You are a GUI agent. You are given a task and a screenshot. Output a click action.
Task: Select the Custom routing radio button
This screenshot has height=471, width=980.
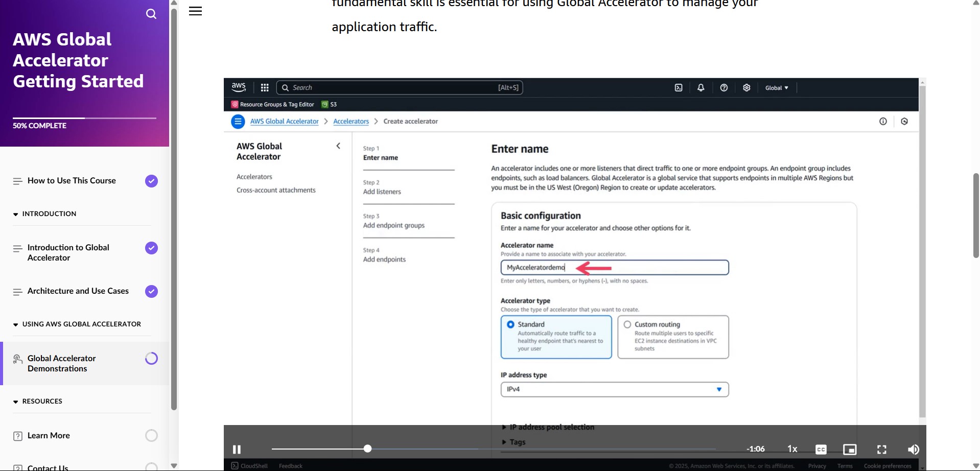point(627,324)
